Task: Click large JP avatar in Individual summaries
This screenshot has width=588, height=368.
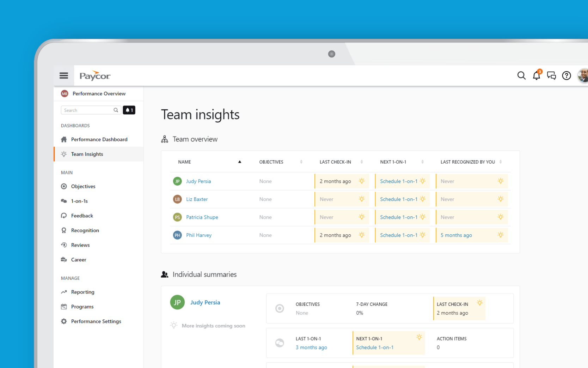Action: tap(177, 302)
